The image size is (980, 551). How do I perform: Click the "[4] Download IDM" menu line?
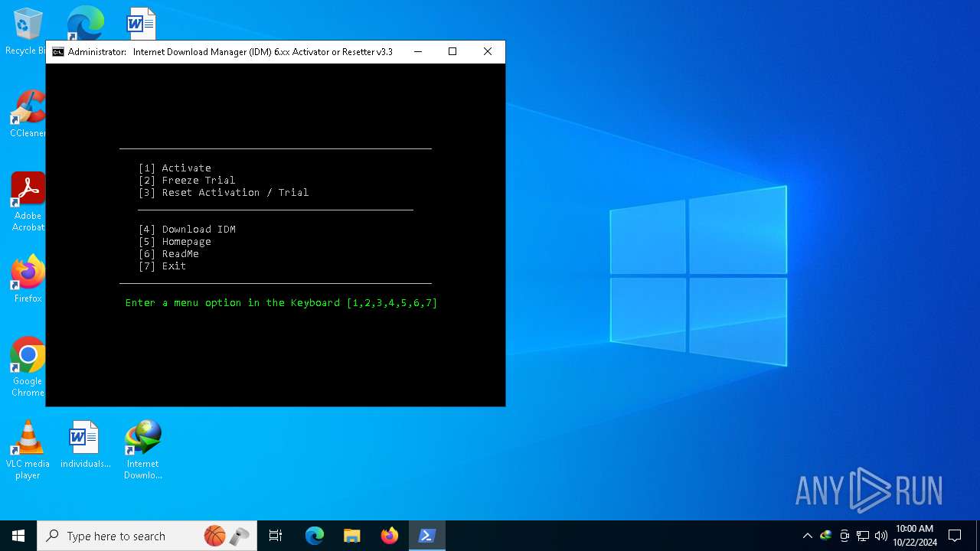click(x=187, y=230)
